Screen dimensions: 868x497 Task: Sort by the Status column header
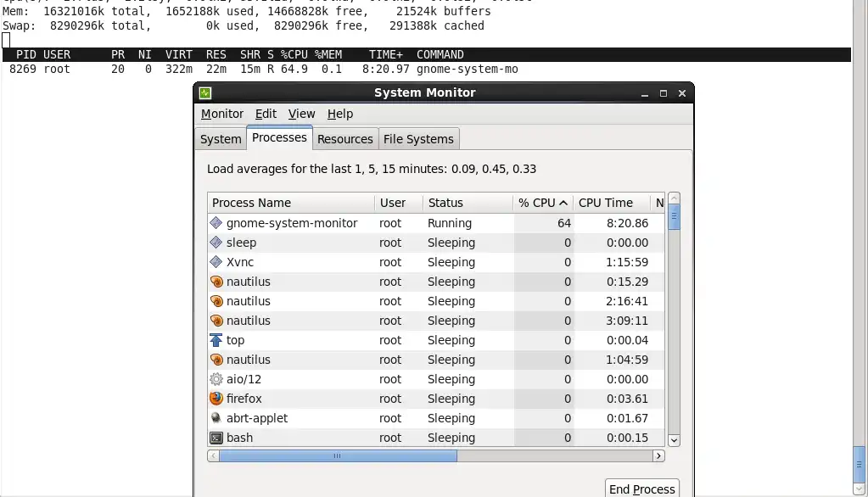[x=468, y=203]
